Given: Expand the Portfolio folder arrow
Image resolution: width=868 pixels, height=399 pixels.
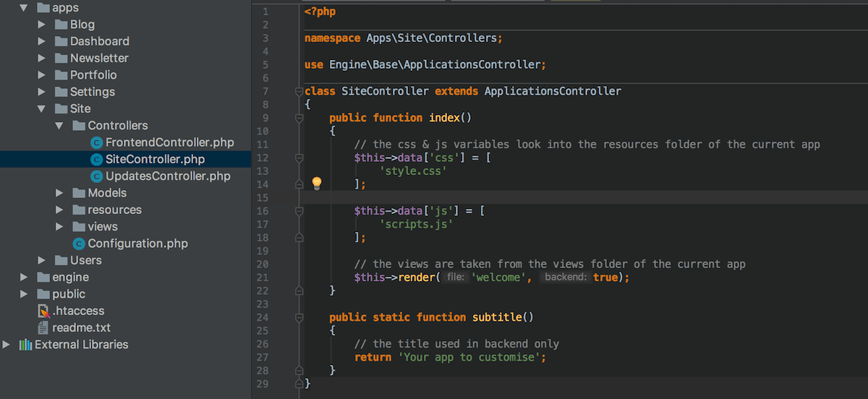Looking at the screenshot, I should (41, 75).
